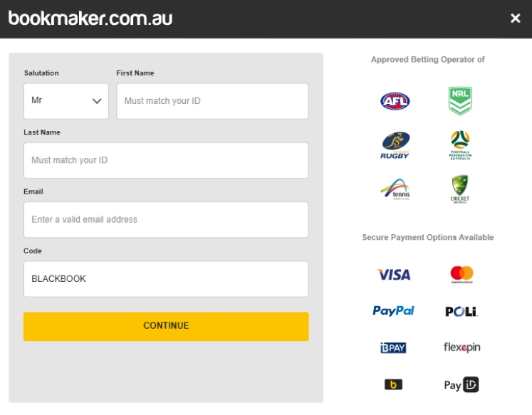Click the Mastercard payment icon
This screenshot has height=415, width=532.
point(461,274)
